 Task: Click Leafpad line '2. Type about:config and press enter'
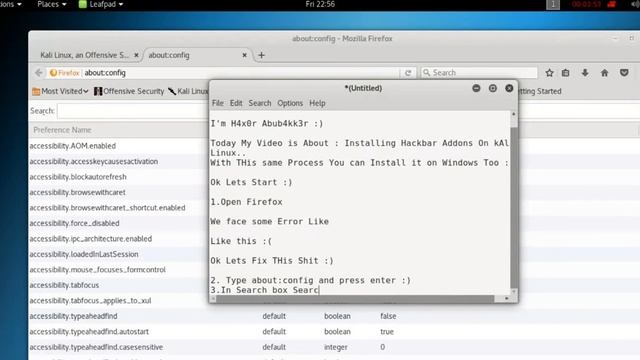pyautogui.click(x=310, y=280)
